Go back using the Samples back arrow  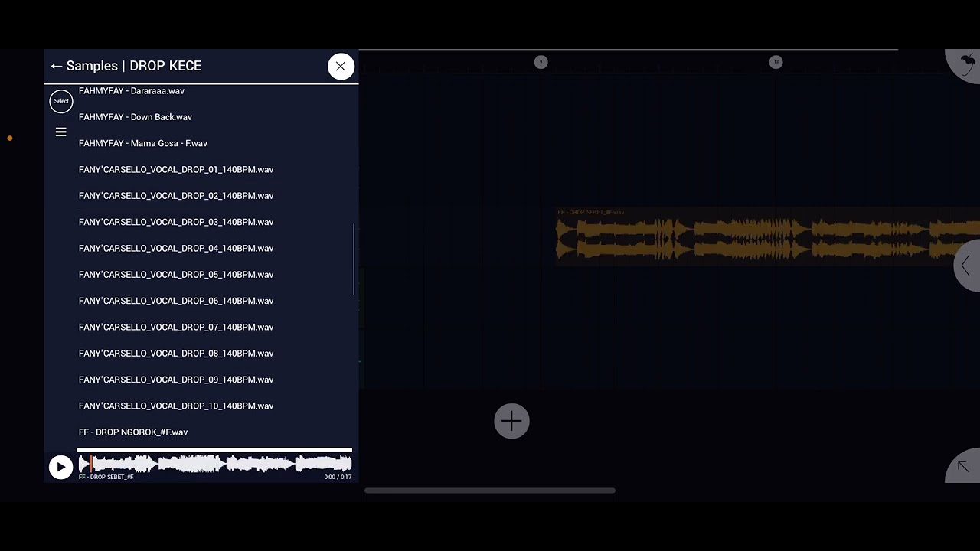[56, 67]
